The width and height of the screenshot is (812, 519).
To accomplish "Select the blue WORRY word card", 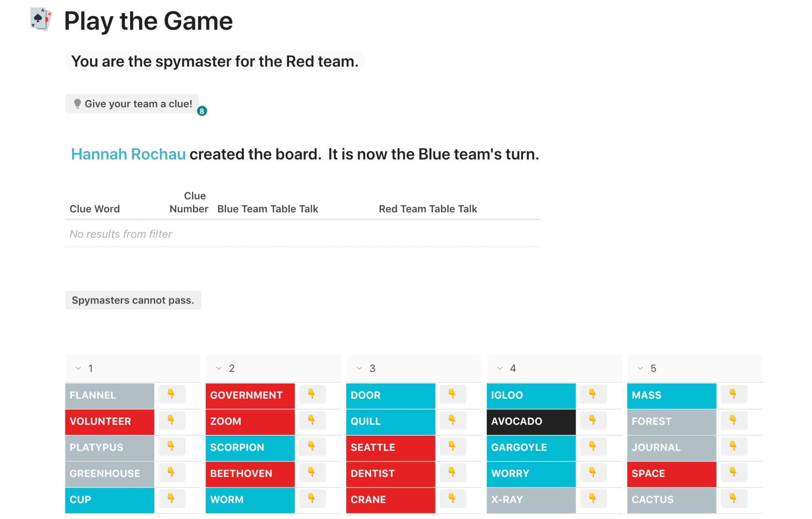I will pyautogui.click(x=531, y=473).
